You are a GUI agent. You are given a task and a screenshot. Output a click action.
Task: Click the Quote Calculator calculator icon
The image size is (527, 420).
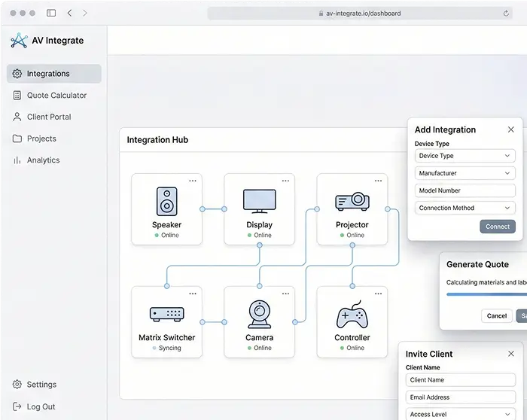[17, 96]
